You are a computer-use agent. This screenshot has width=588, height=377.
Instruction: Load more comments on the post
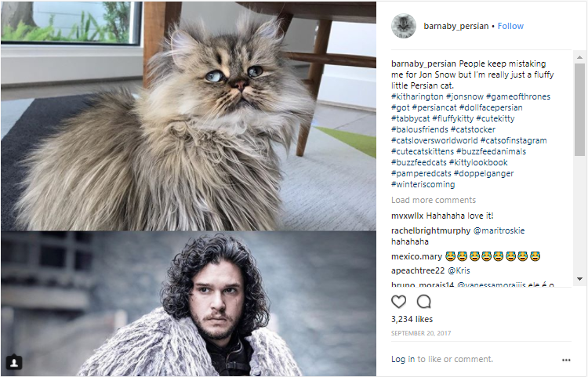click(434, 200)
